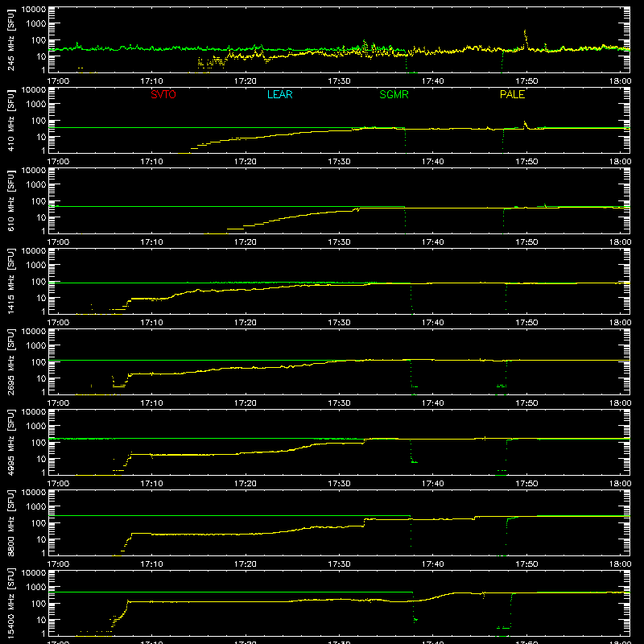Click the 100 y-axis label of 8800 MHz plot
Screen dimensions: 644x644
tap(38, 523)
